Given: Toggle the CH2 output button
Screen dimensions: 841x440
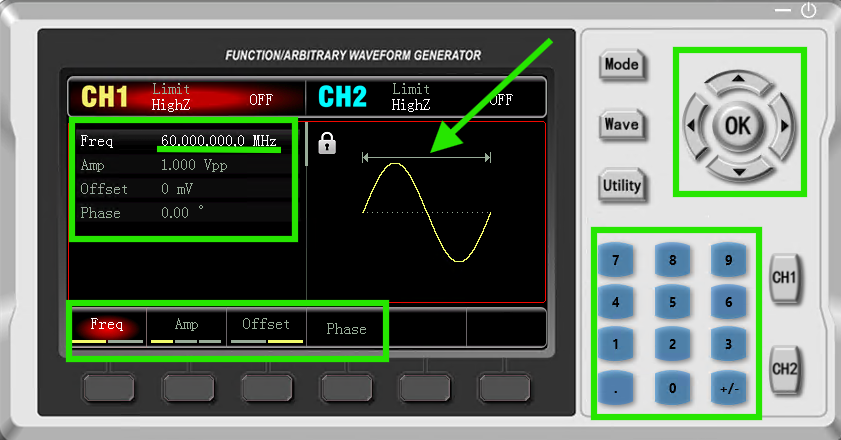Looking at the screenshot, I should 784,370.
